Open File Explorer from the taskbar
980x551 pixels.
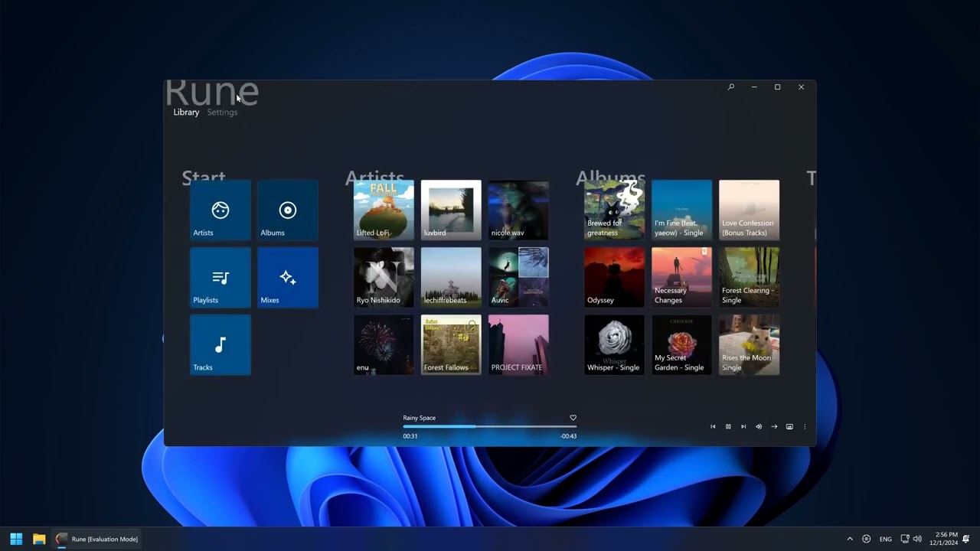coord(39,539)
